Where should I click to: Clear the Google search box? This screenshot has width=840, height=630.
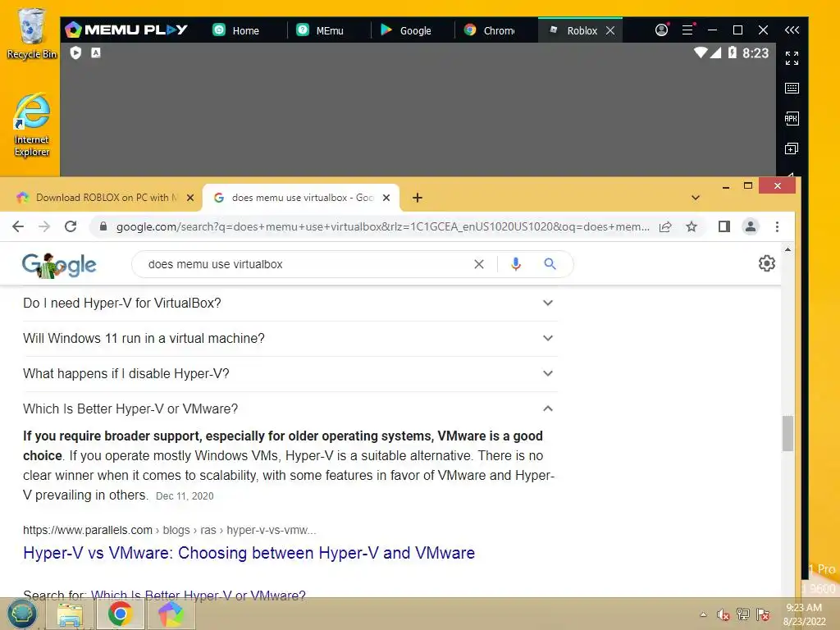tap(479, 264)
